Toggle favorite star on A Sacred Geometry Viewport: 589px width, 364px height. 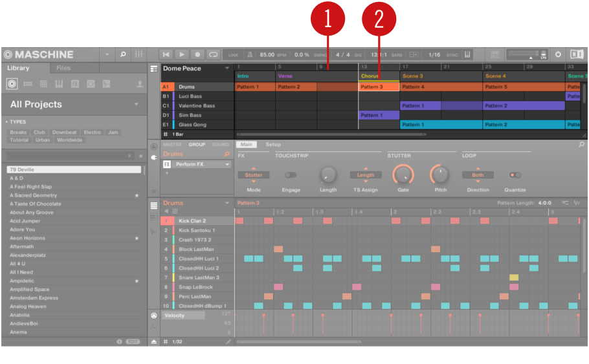point(137,195)
